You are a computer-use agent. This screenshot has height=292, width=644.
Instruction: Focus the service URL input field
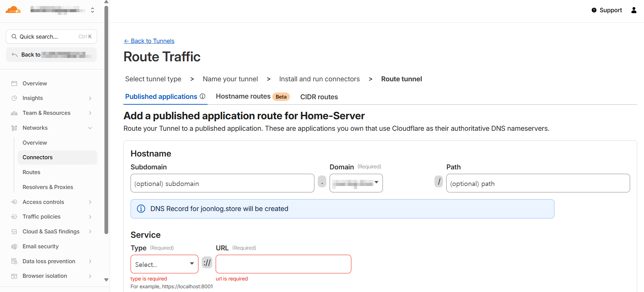284,264
